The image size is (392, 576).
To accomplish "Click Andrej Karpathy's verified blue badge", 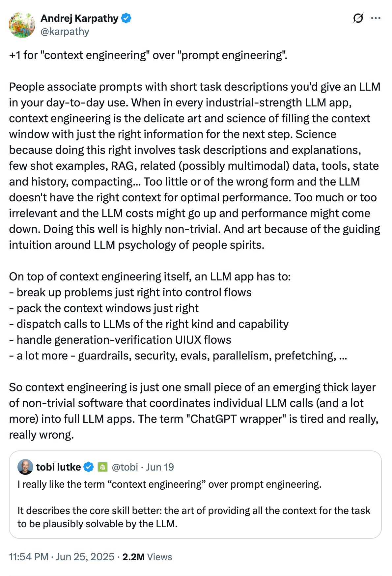I will (126, 18).
